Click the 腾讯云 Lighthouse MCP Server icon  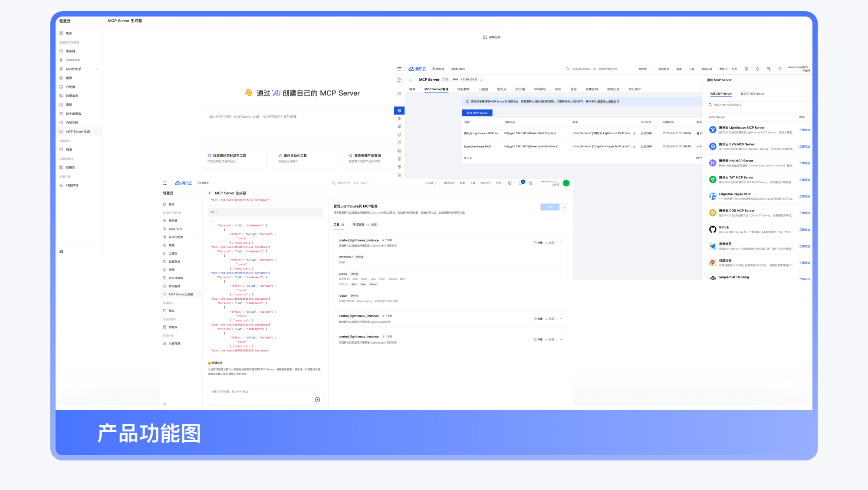[713, 129]
